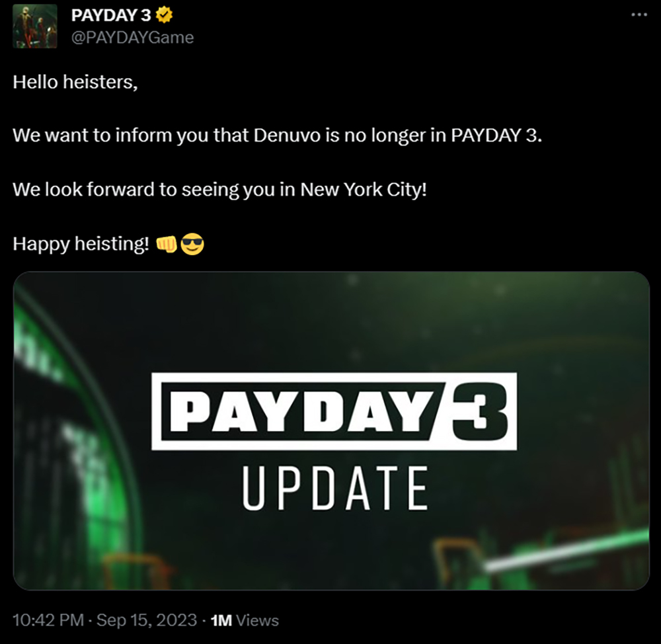Click the sunglasses smiley emoji

pyautogui.click(x=192, y=244)
